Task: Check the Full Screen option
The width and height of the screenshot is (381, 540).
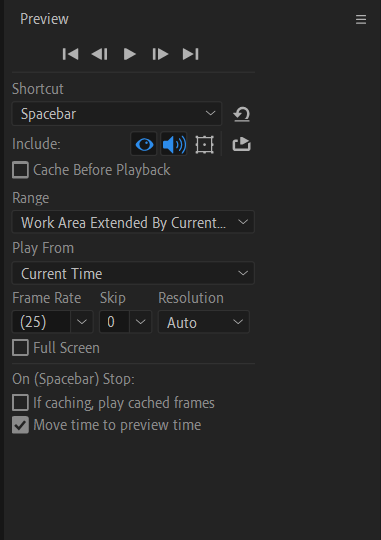Action: pos(20,348)
